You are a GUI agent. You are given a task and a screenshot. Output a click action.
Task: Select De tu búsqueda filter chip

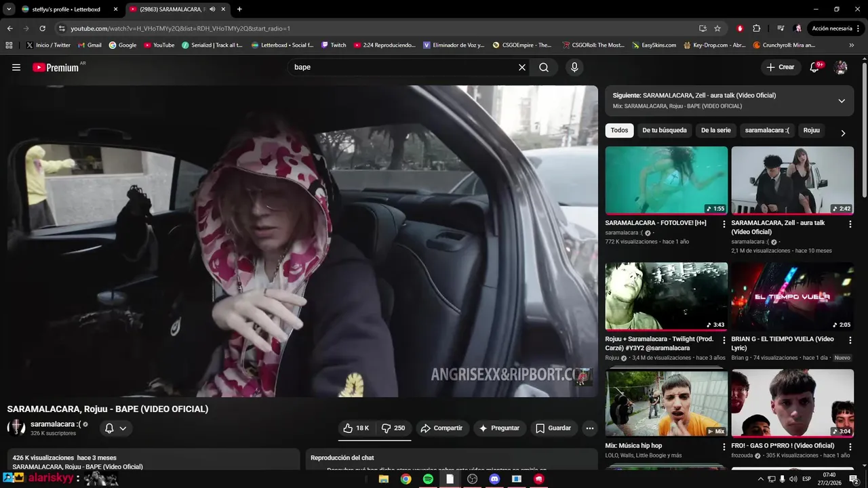(x=665, y=130)
